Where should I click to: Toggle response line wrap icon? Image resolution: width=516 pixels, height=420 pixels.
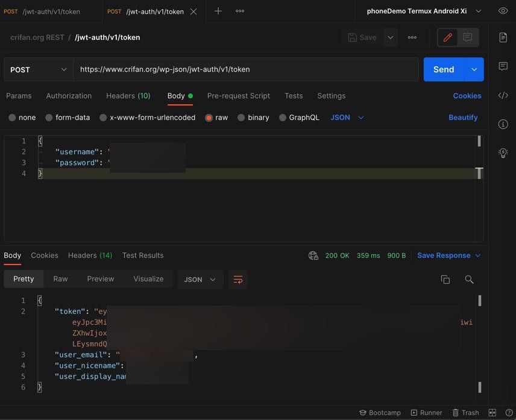(x=238, y=280)
